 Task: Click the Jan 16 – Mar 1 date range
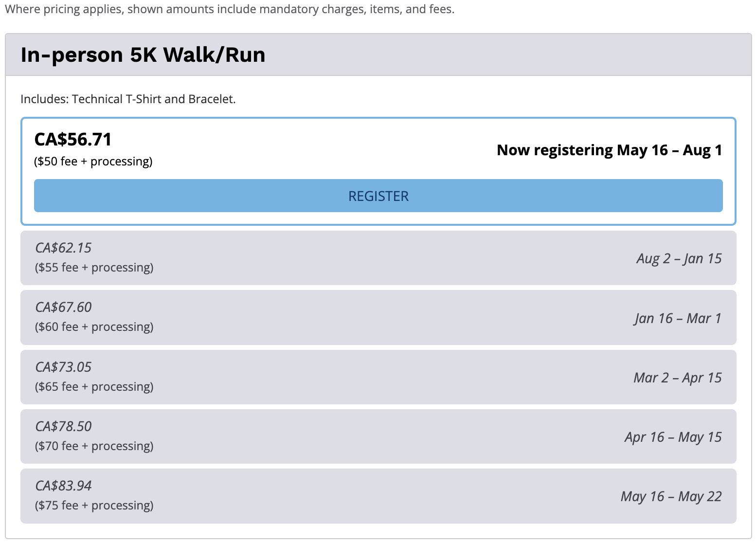point(678,318)
